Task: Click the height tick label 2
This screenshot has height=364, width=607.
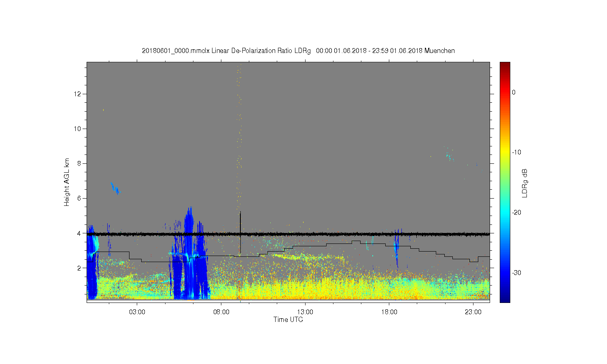Action: [x=79, y=268]
